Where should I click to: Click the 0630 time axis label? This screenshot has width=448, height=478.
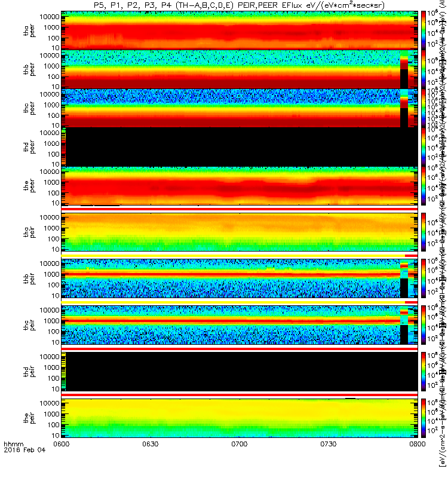pos(151,444)
